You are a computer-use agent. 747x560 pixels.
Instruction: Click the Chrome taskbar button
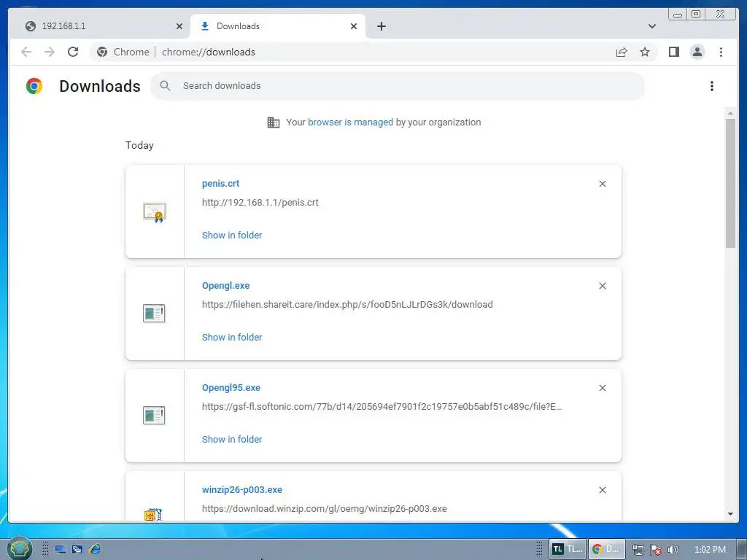[606, 549]
